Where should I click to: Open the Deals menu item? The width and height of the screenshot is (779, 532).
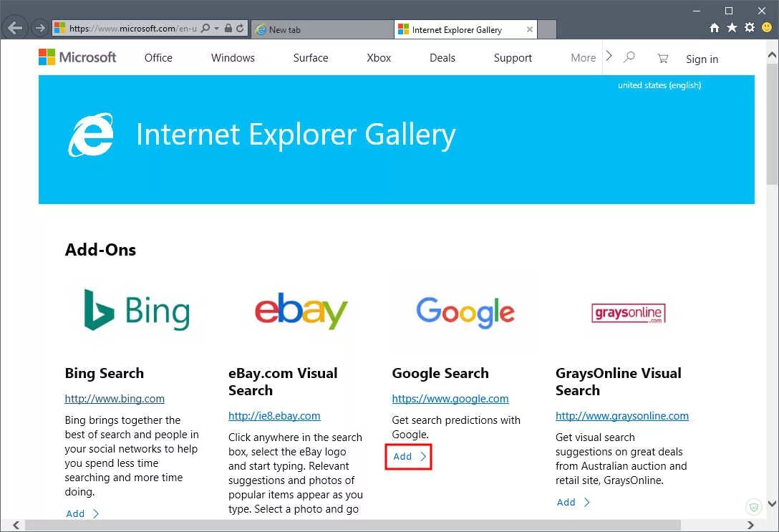tap(442, 57)
